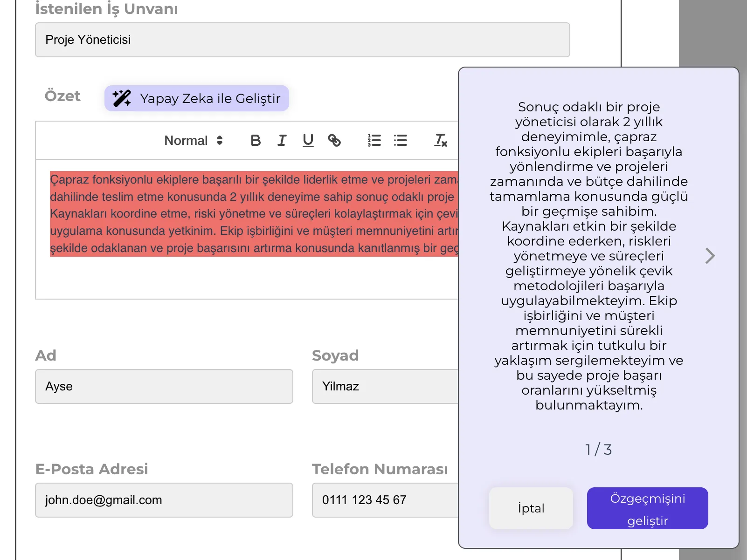This screenshot has width=747, height=560.
Task: Go to next AI suggestion with chevron
Action: 710,256
